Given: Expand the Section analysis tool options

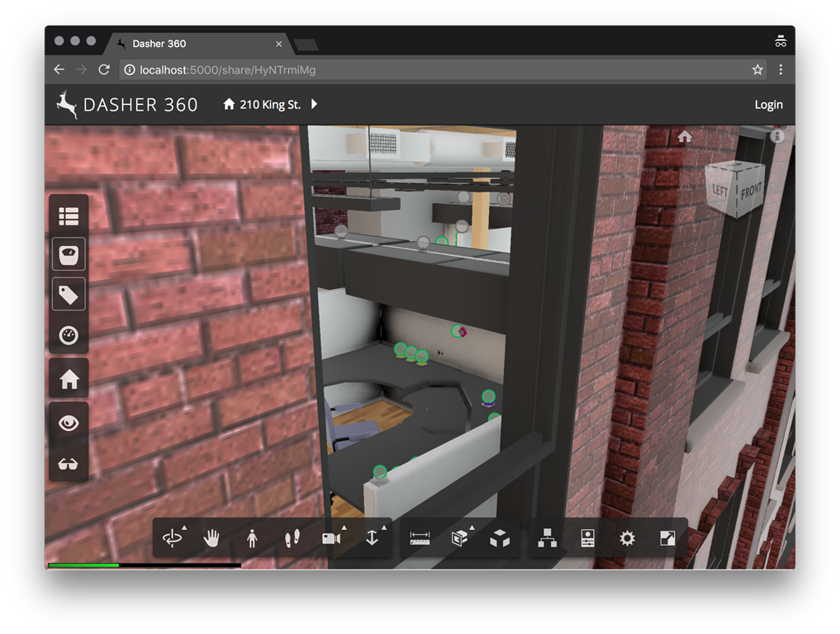Looking at the screenshot, I should pyautogui.click(x=459, y=538).
